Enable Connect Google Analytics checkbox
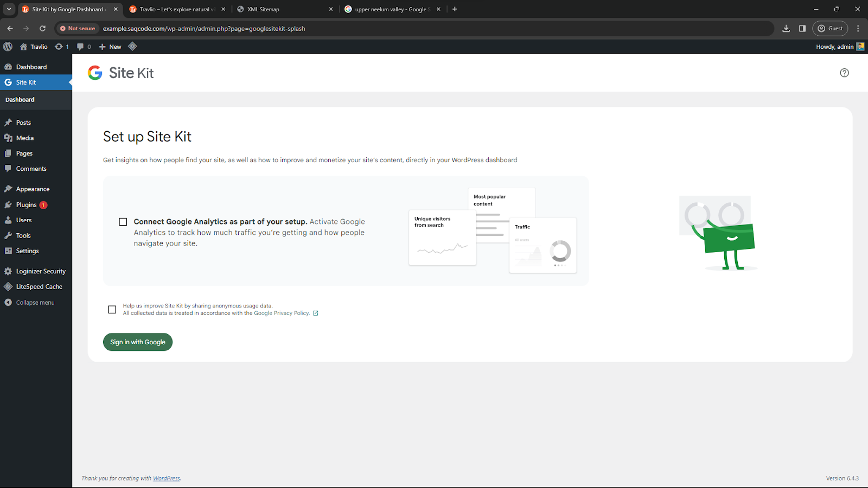 123,222
